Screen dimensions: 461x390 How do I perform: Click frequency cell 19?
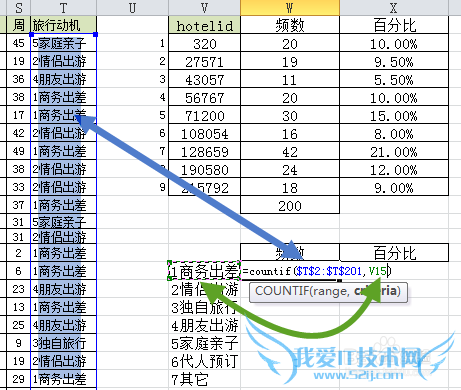coord(290,61)
